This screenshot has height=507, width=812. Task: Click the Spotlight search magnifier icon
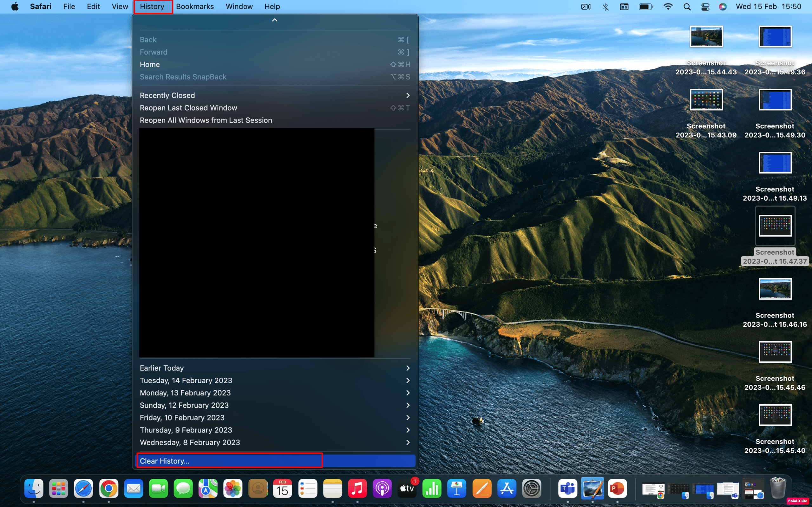click(x=687, y=7)
